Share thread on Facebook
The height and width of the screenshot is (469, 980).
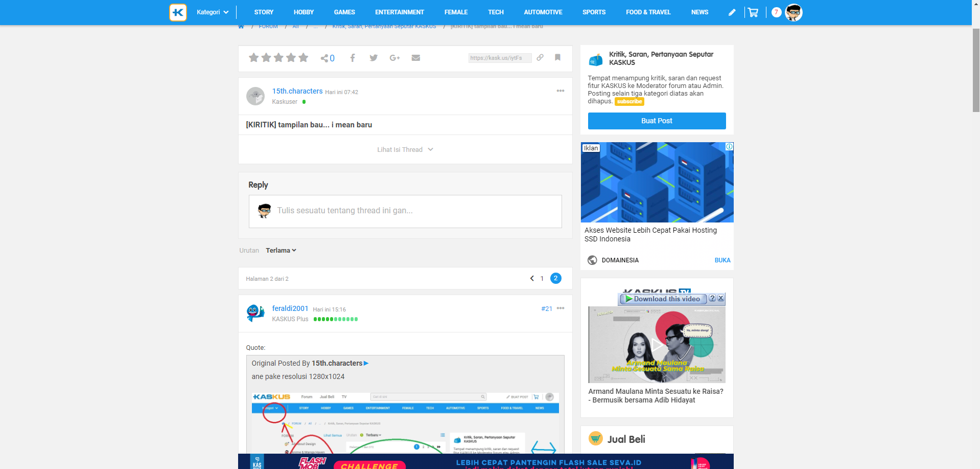353,58
